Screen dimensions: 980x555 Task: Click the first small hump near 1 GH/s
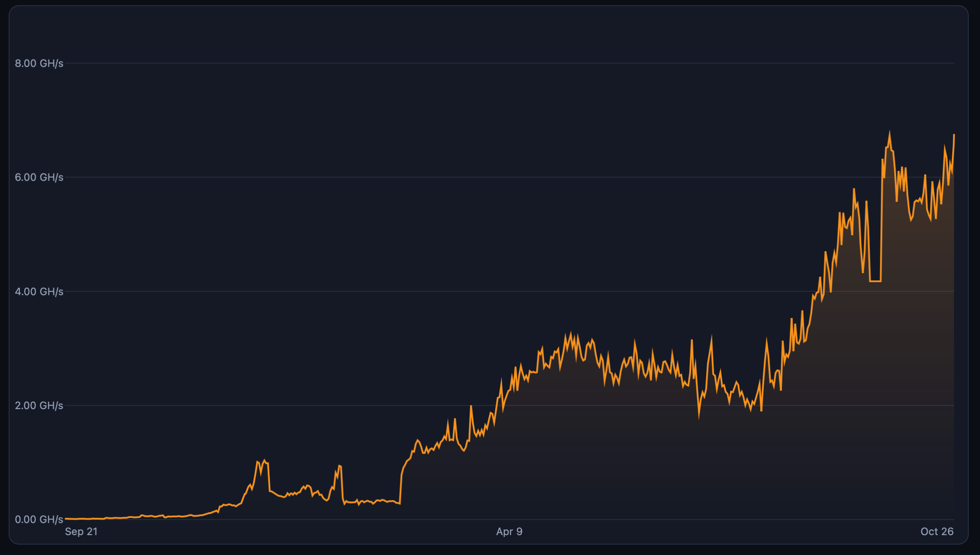point(262,462)
